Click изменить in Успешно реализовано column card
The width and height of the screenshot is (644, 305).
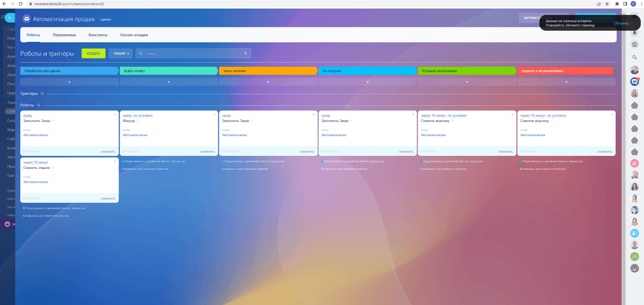coord(506,152)
